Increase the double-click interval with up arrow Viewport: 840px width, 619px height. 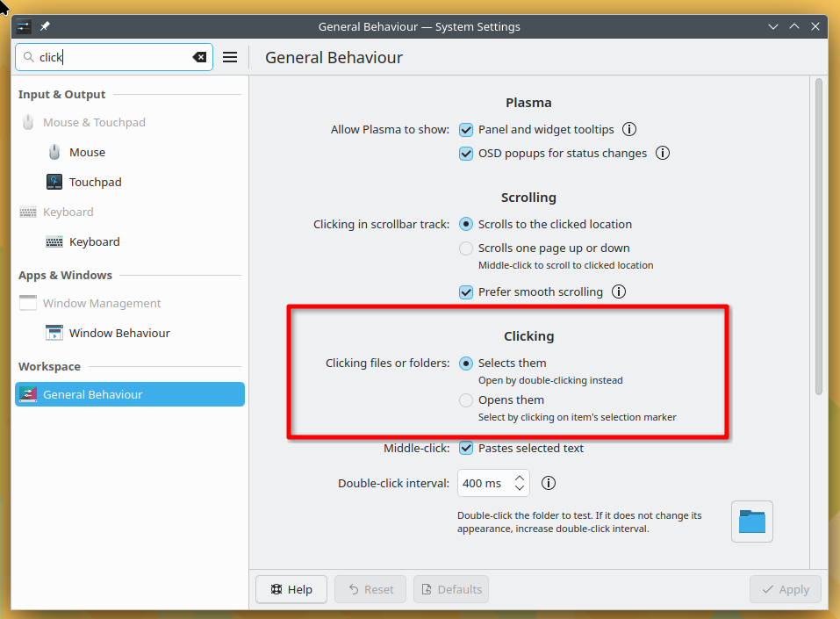click(x=520, y=478)
